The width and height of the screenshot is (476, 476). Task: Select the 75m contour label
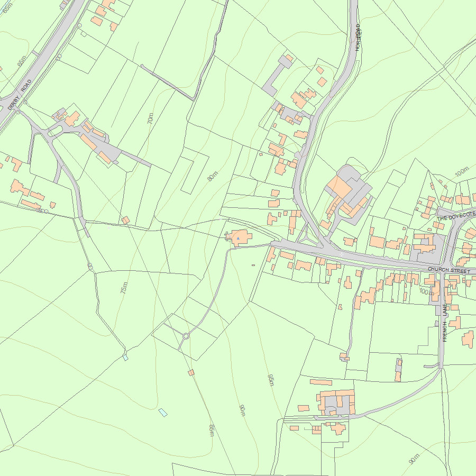click(124, 288)
